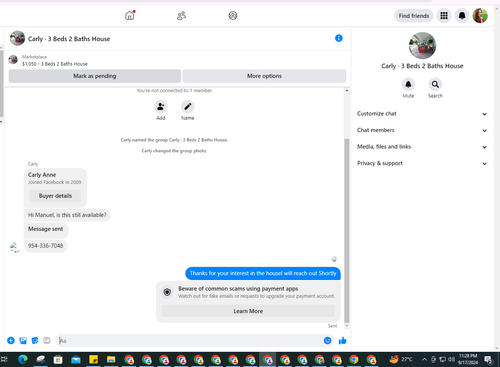Click the taskbar clock showing 11:28 PM
Viewport: 500px width, 367px height.
pos(468,359)
